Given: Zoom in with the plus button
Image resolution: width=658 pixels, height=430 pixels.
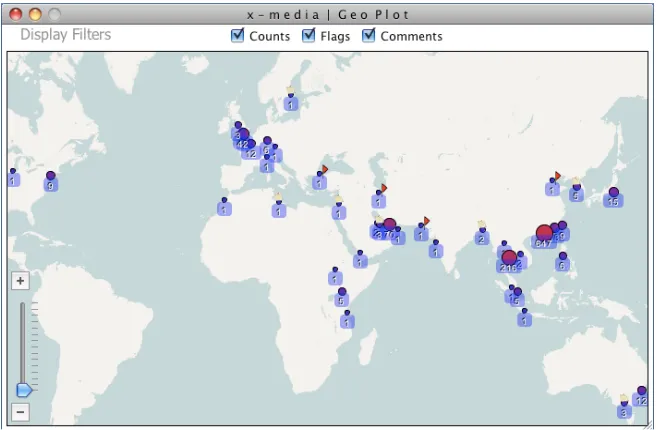Looking at the screenshot, I should (20, 281).
